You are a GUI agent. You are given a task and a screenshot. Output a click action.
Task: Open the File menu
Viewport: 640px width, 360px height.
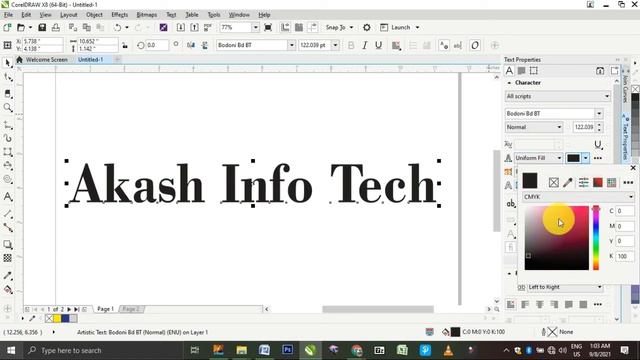8,15
